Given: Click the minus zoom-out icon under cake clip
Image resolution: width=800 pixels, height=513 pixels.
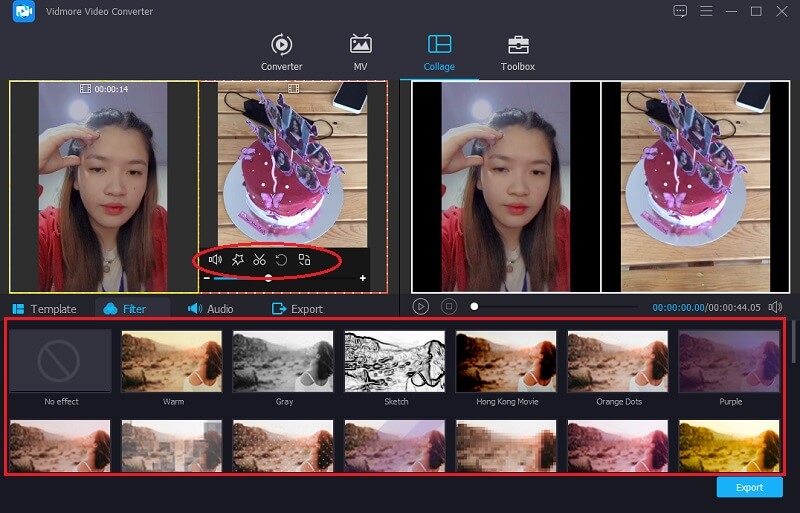Looking at the screenshot, I should tap(207, 278).
